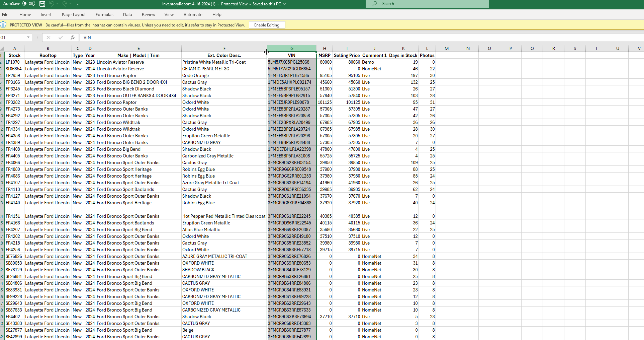Image resolution: width=644 pixels, height=340 pixels.
Task: Select column F header
Action: tap(224, 49)
